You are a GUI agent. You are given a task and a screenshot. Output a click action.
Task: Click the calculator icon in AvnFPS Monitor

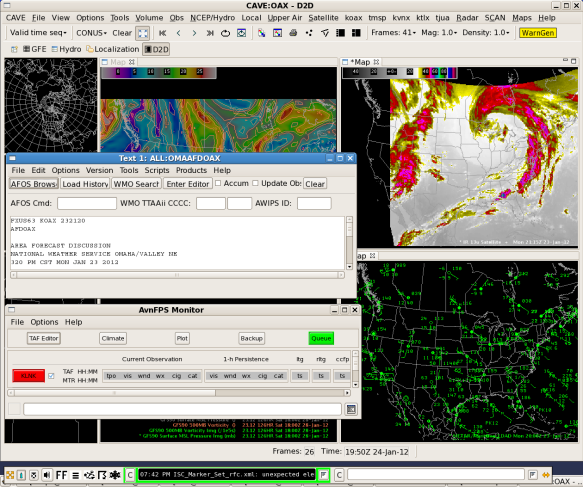click(351, 409)
